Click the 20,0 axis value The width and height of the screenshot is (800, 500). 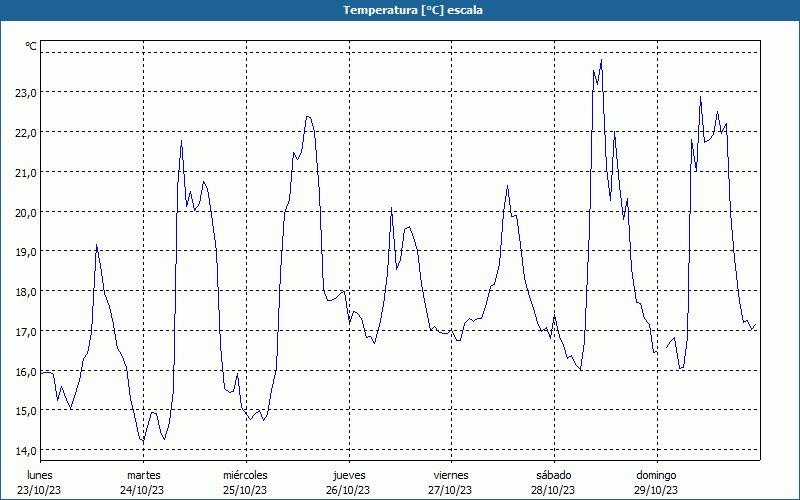pos(26,212)
